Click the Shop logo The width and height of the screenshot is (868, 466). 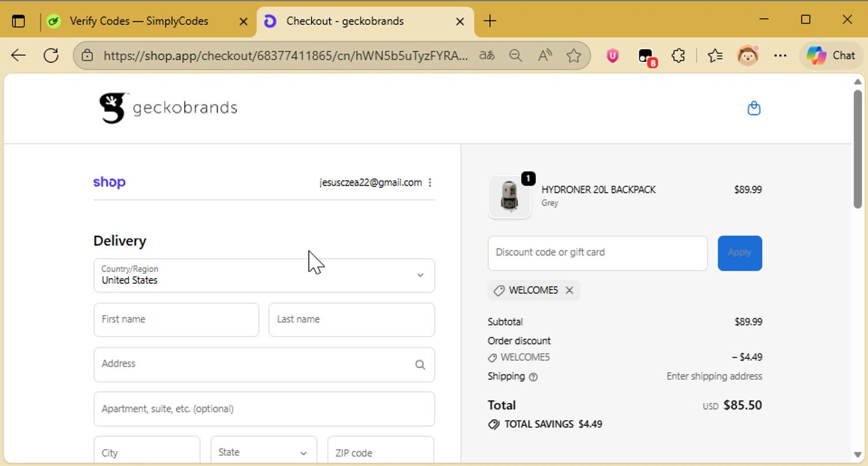pos(109,182)
